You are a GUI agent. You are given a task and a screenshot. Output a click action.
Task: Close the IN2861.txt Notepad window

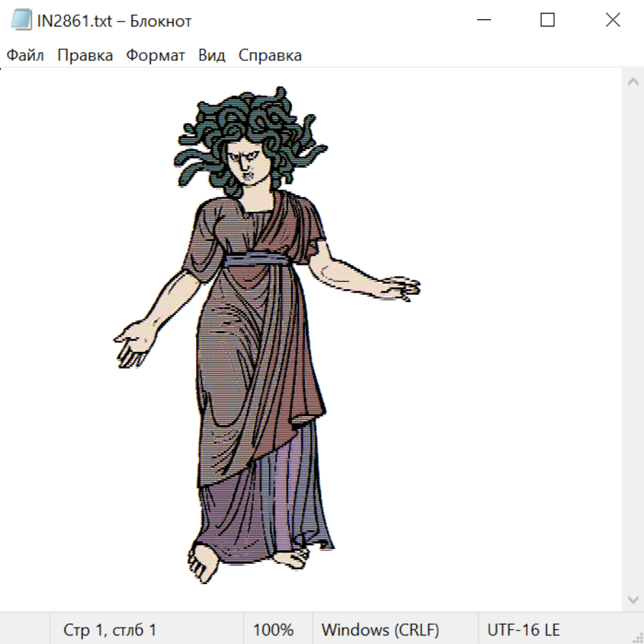pos(613,21)
